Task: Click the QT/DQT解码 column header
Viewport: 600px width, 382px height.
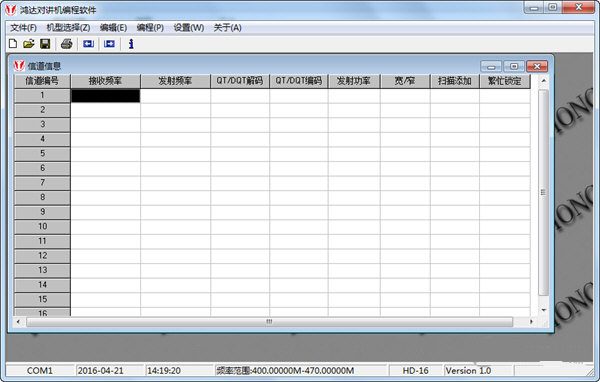Action: click(240, 81)
